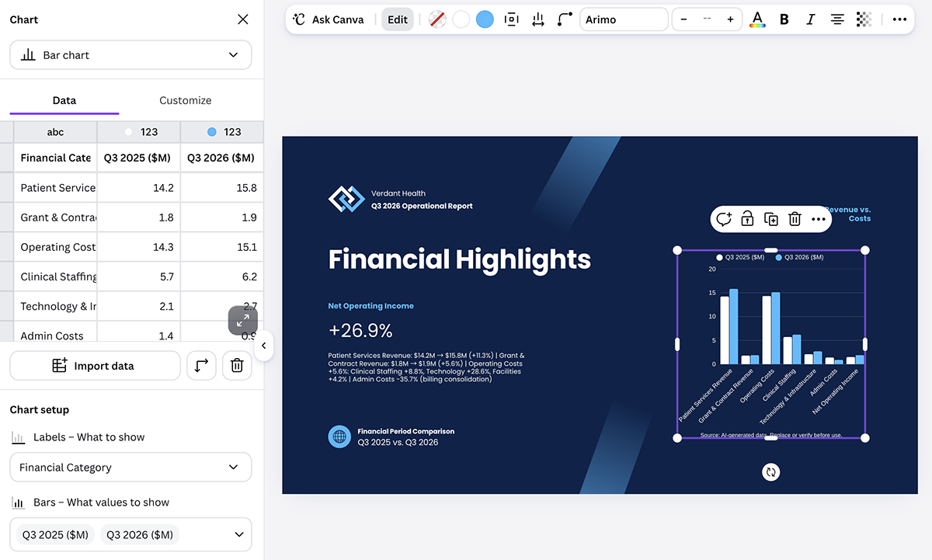This screenshot has width=932, height=560.
Task: Click the abc column header
Action: pos(55,132)
